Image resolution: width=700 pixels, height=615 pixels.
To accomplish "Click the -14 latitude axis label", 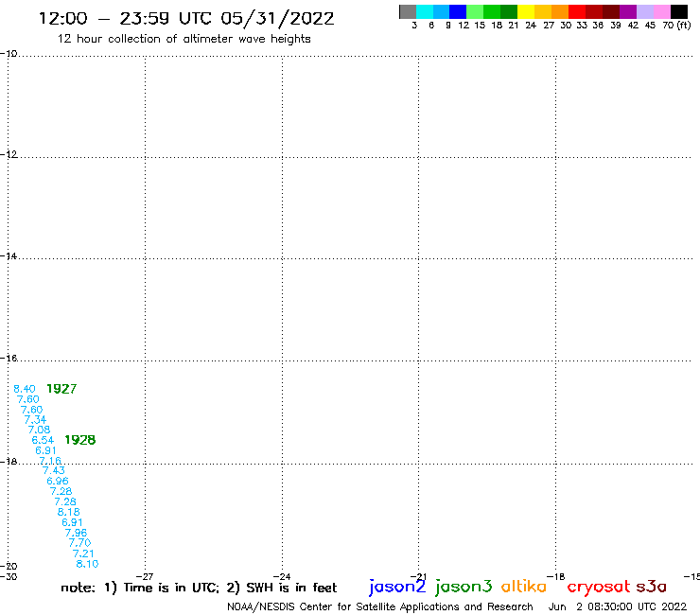I will (9, 256).
